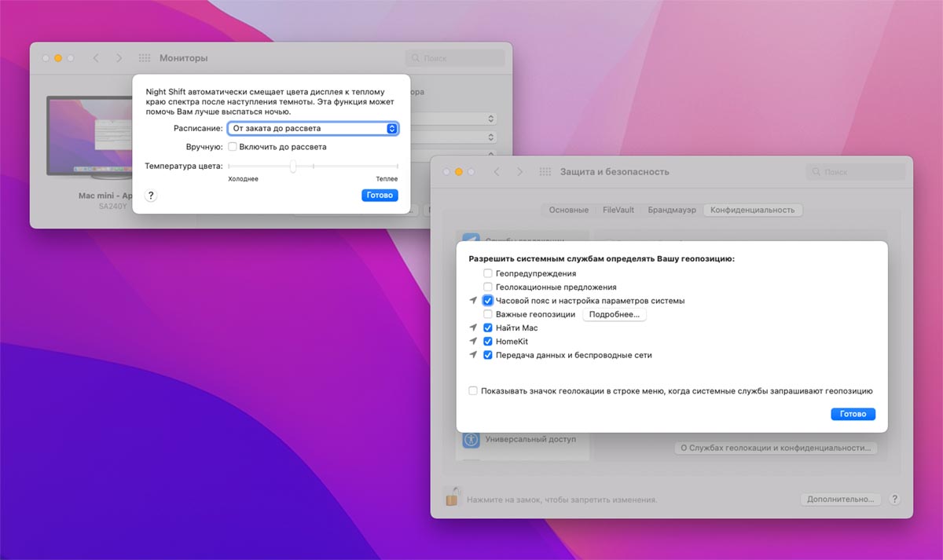Open the show-all grid icon in Мониторы window
This screenshot has height=560, width=943.
[x=145, y=58]
